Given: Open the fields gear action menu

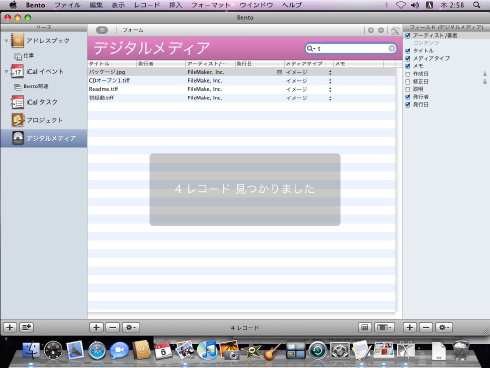Looking at the screenshot, I should [444, 327].
